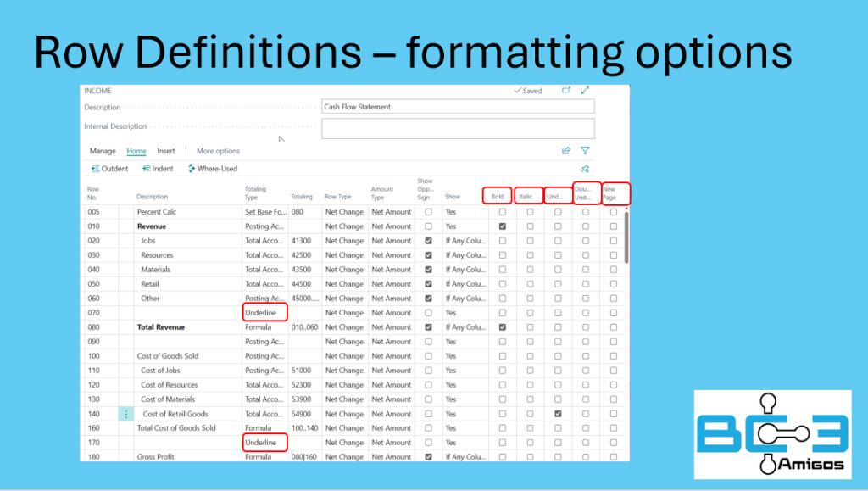Viewport: 868px width, 491px height.
Task: Open Row Type dropdown for Total Revenue
Action: tap(344, 327)
